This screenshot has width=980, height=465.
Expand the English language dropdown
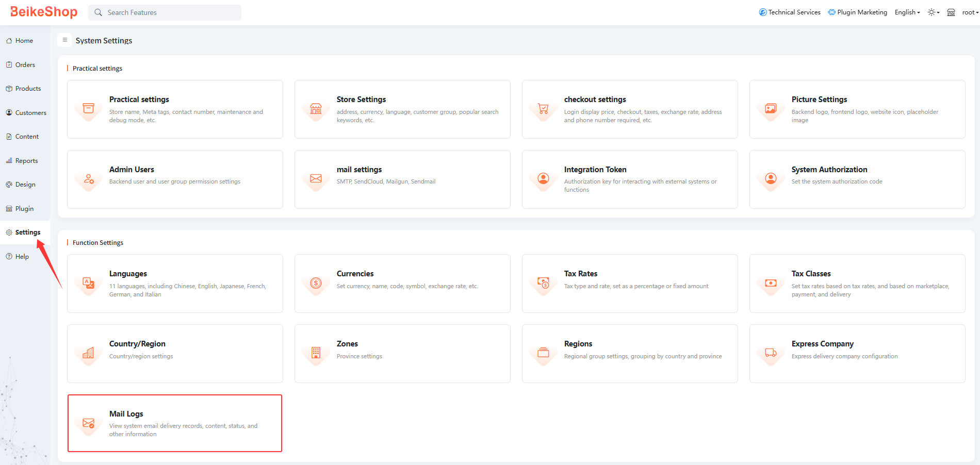[x=907, y=12]
